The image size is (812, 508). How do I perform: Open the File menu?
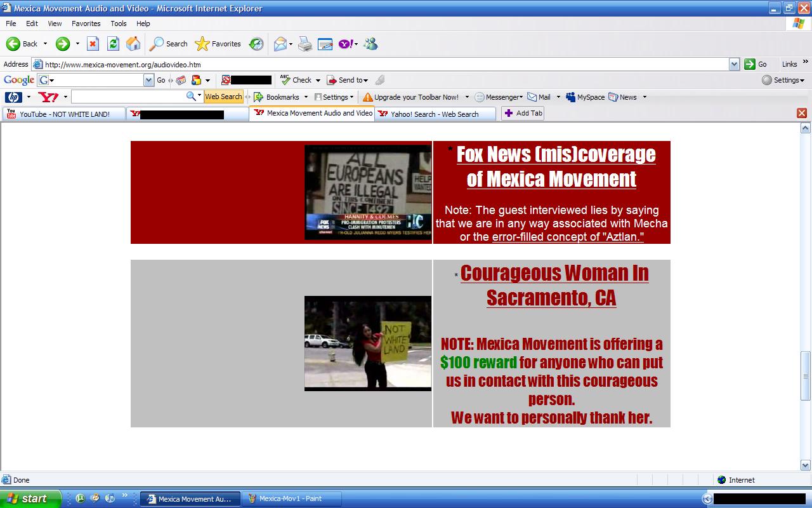coord(11,23)
